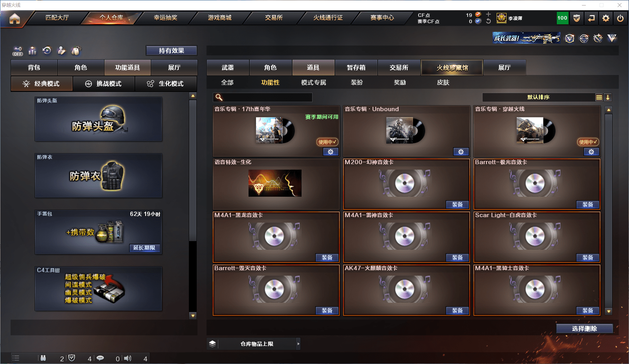Open settings on the 17th嘉年华 music album card

click(x=331, y=152)
